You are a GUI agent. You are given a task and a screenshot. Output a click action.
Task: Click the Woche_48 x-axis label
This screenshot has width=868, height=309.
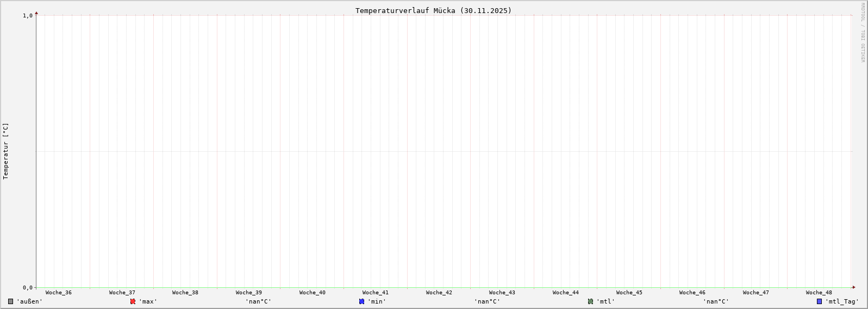(x=819, y=293)
